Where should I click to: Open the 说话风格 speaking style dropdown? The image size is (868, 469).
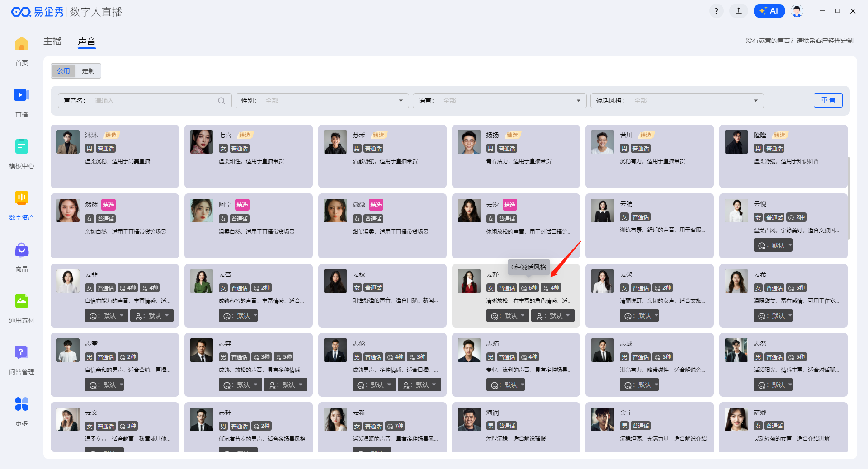677,101
